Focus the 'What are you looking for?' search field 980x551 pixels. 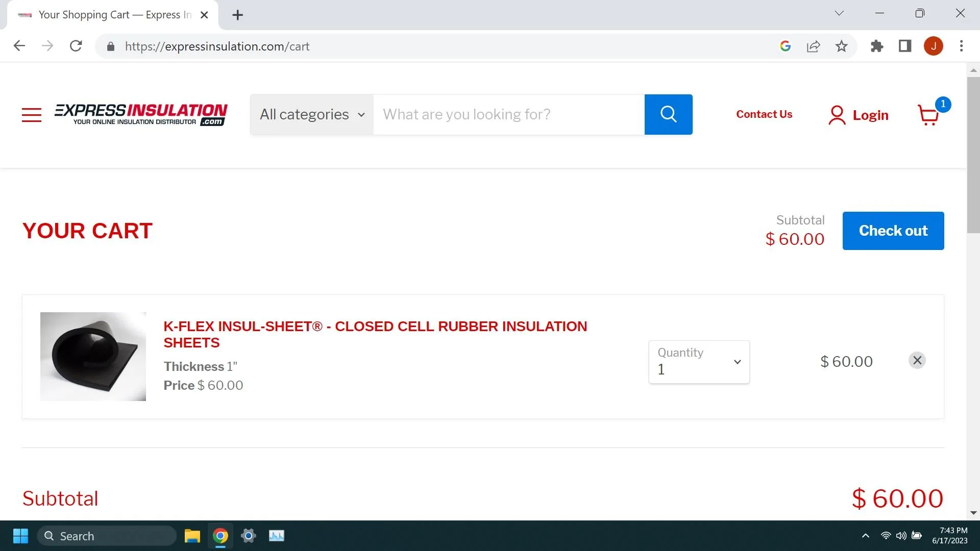[x=509, y=114]
